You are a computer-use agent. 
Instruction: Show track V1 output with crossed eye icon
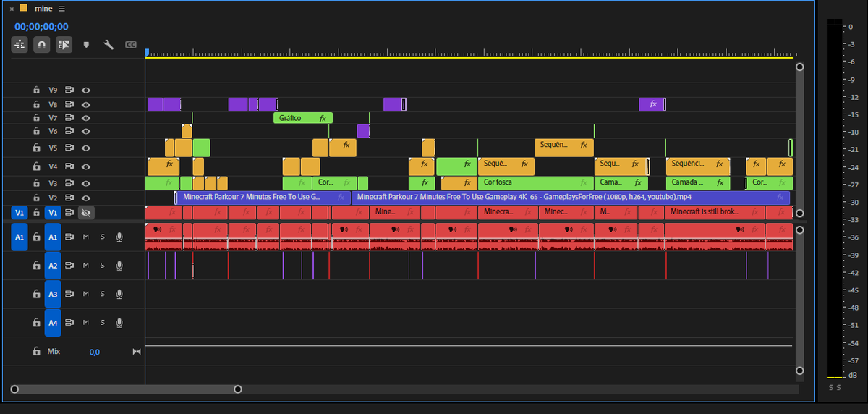pos(86,213)
